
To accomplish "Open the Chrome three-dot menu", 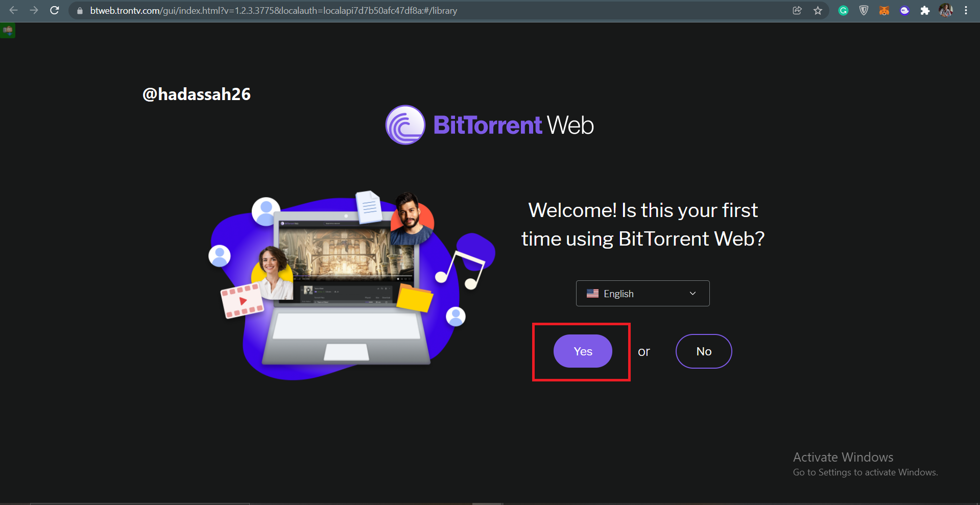I will (966, 11).
